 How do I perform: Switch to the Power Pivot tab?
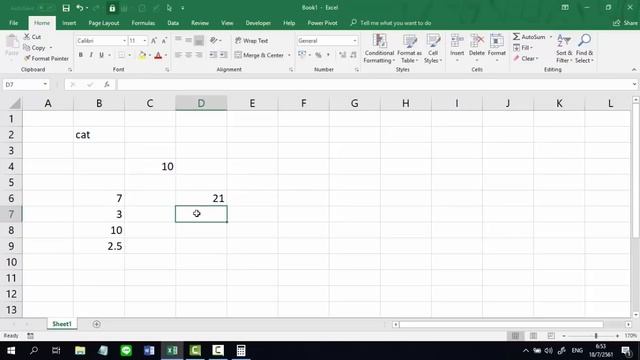(x=322, y=23)
